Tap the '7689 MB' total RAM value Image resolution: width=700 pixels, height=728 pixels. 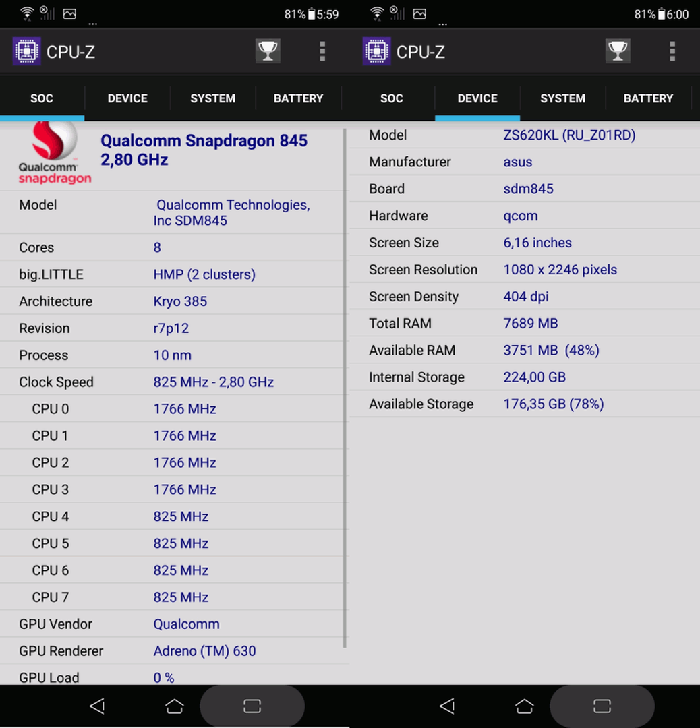[531, 324]
